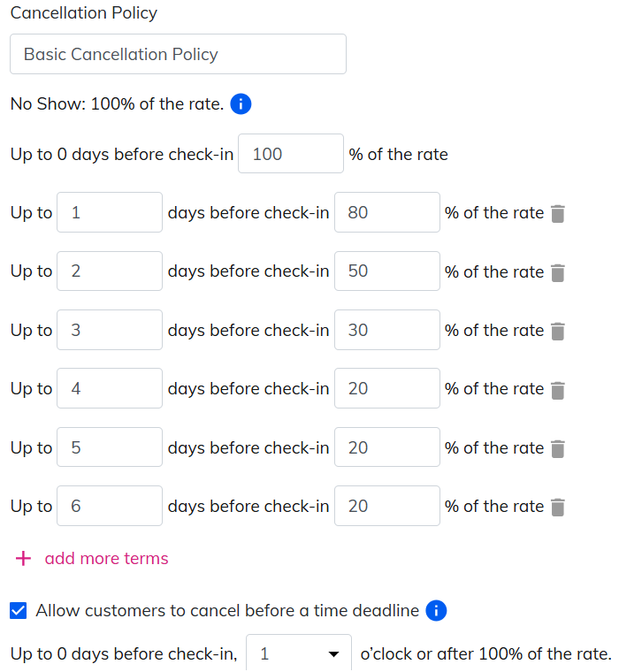619x672 pixels.
Task: Select the percent field showing 50
Action: point(386,271)
